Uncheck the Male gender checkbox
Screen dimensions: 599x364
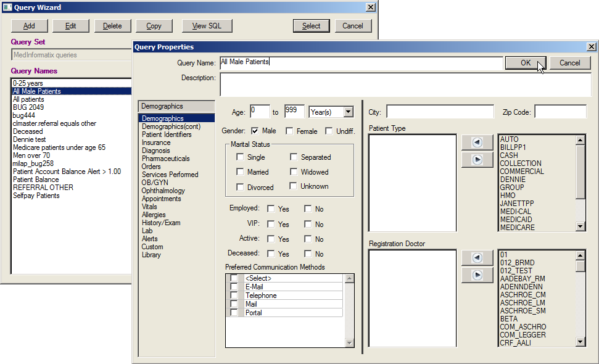[x=255, y=131]
